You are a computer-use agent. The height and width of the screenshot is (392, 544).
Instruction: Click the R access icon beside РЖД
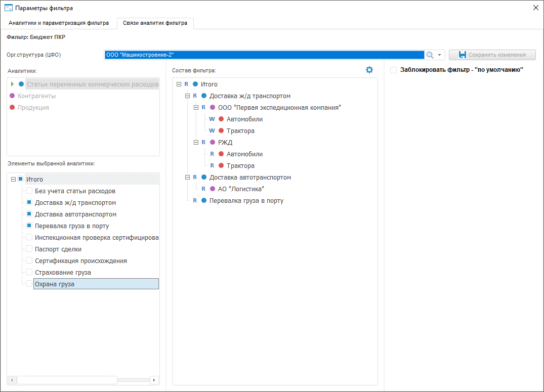(x=204, y=143)
